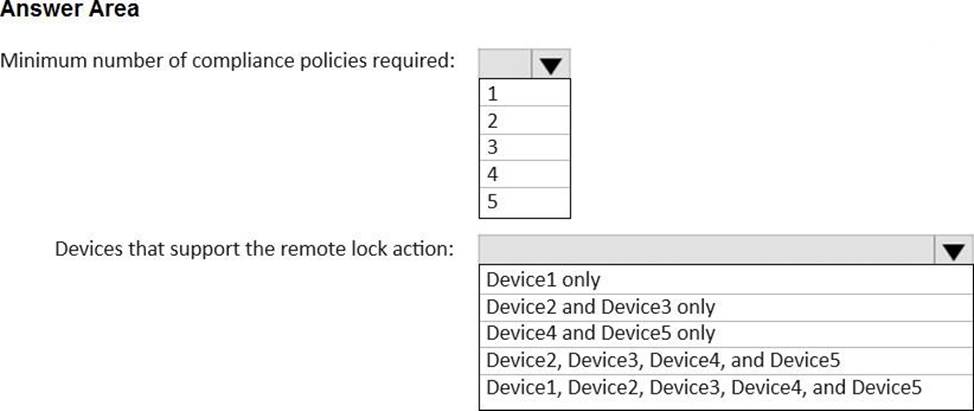
Task: Select 1 as minimum compliance policies
Action: [524, 94]
